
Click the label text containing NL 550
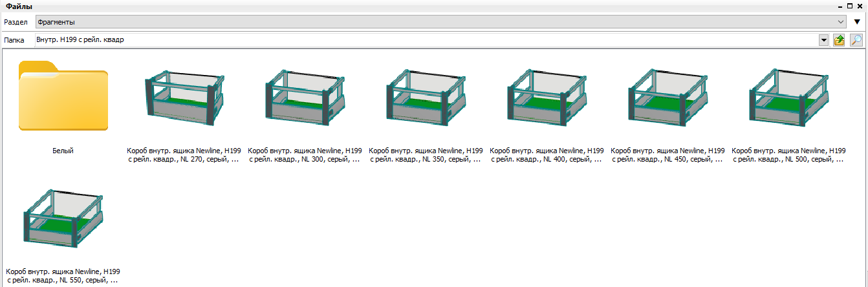63,277
